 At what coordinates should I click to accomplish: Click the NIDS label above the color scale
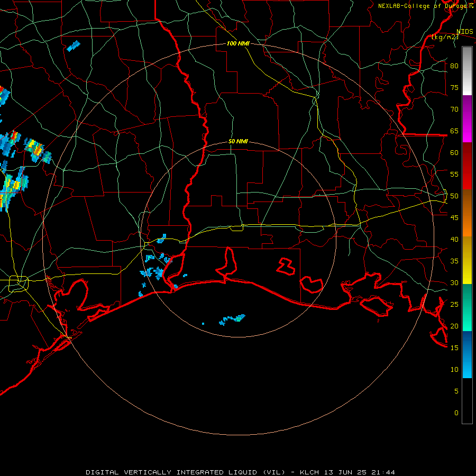(464, 32)
